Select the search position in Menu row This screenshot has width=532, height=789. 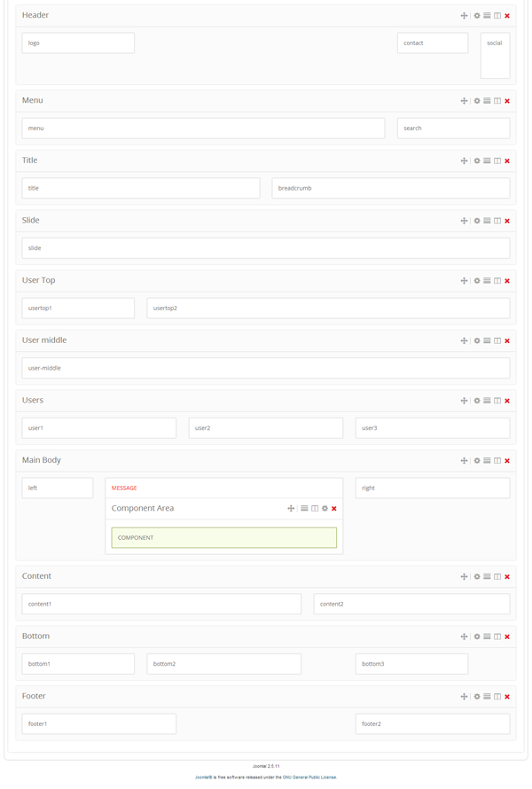[x=453, y=128]
